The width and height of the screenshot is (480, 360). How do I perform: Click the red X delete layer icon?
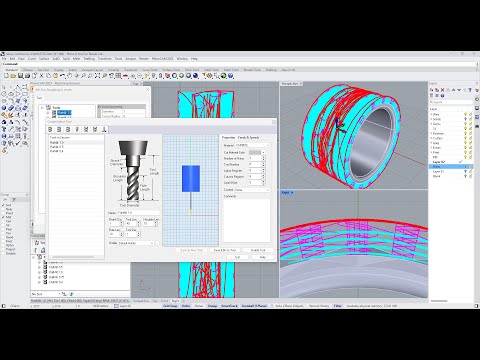(442, 90)
